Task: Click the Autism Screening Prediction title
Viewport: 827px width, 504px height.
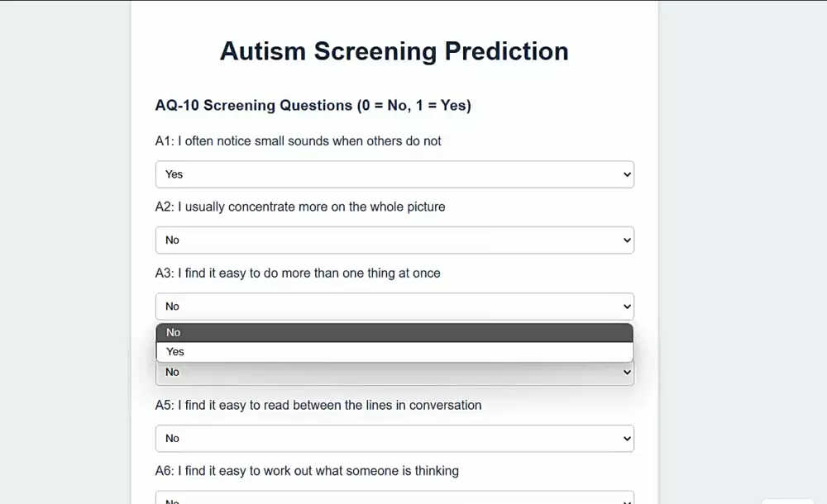Action: pos(394,51)
